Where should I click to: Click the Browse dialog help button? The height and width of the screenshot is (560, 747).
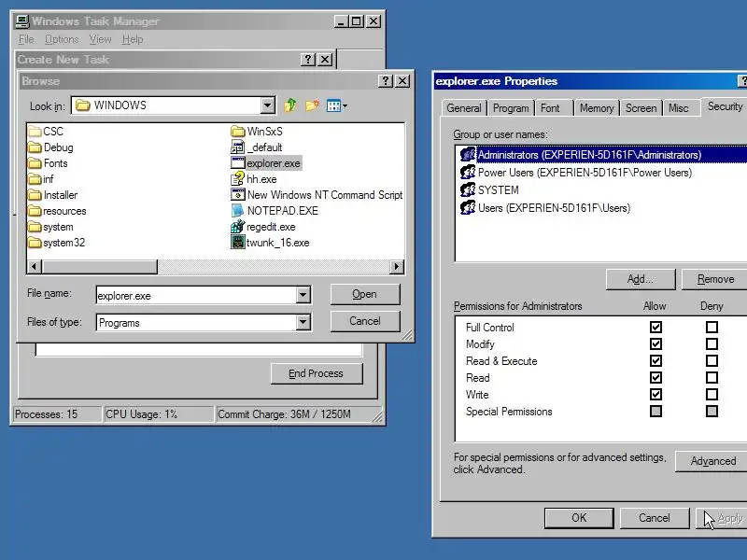[385, 81]
